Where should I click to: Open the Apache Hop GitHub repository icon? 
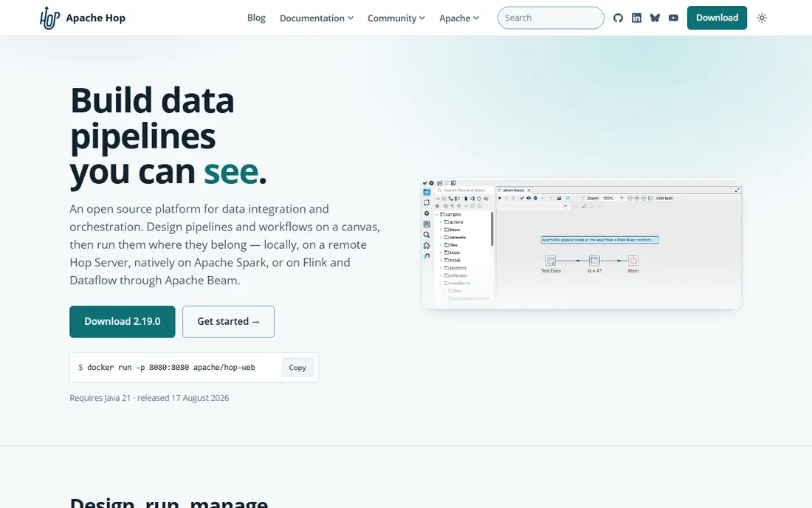pos(618,18)
